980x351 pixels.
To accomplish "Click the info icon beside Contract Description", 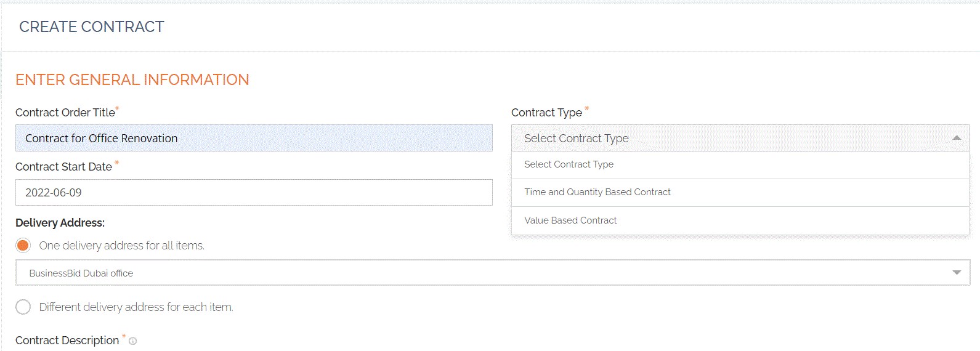I will (132, 341).
